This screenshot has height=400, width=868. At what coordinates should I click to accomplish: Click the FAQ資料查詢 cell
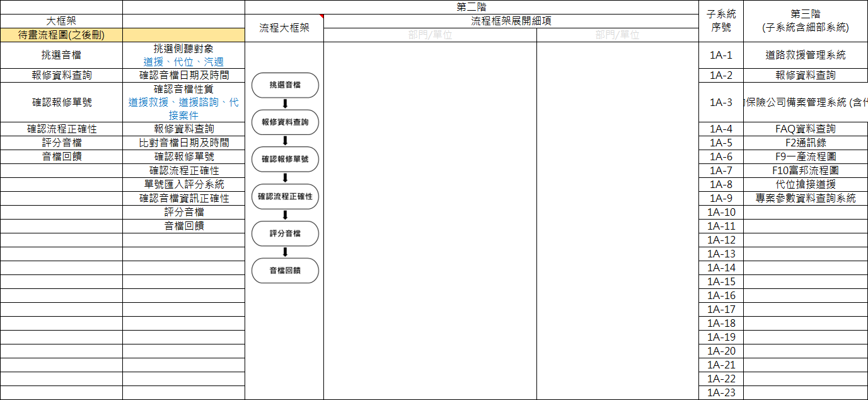(806, 129)
